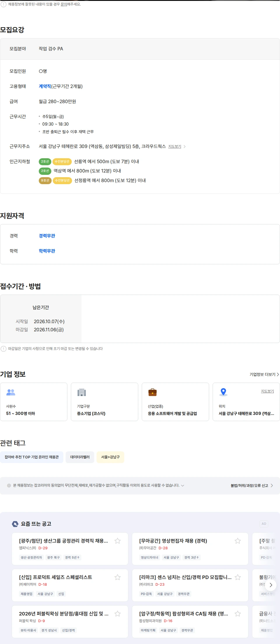Click the 선정릉역 9호선 line badge
280x644 pixels.
tap(45, 181)
